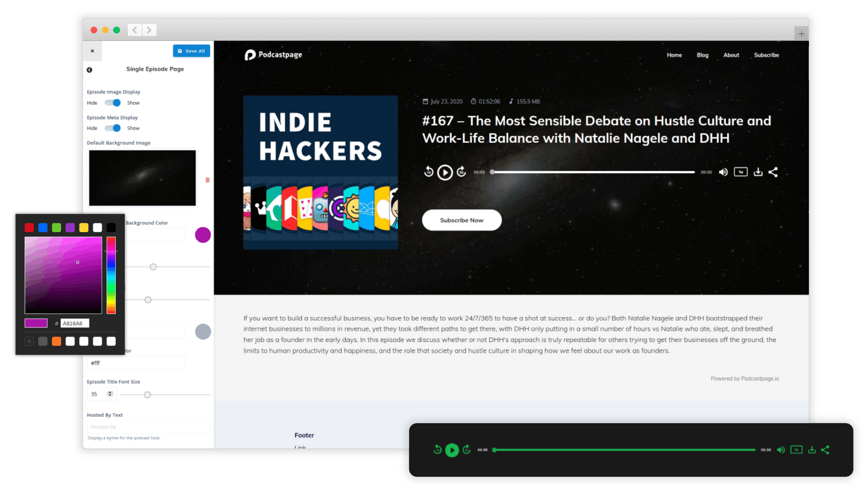Click the default background image thumbnail

[x=142, y=178]
